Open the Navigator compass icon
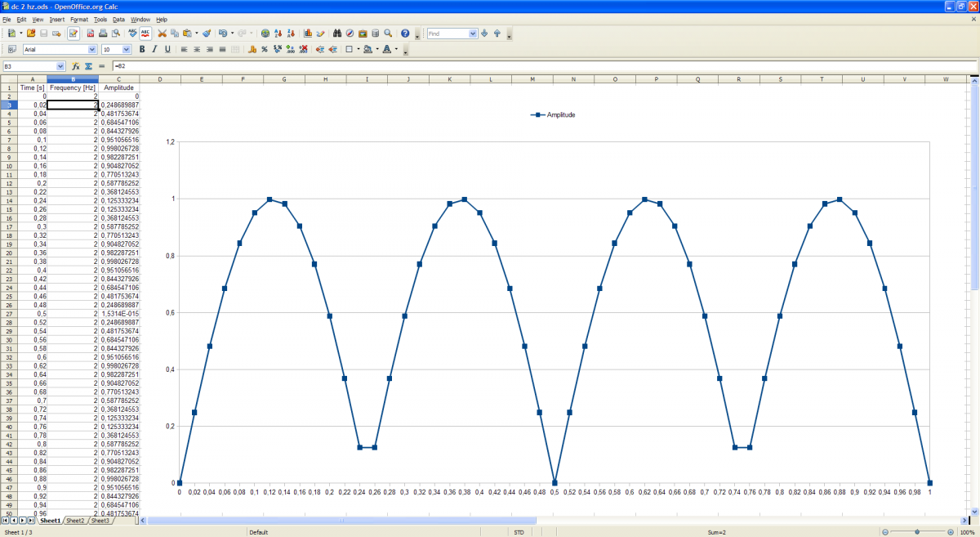This screenshot has height=537, width=980. pos(350,34)
